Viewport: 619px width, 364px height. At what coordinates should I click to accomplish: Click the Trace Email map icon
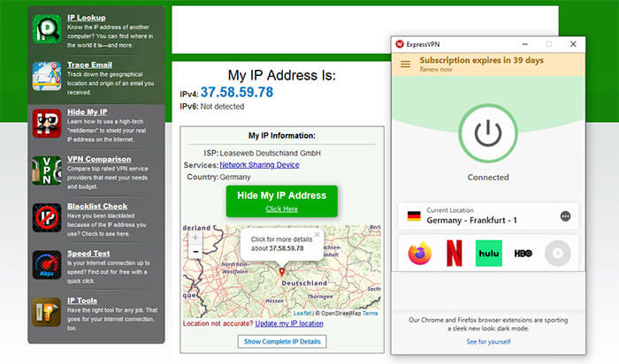(x=47, y=76)
